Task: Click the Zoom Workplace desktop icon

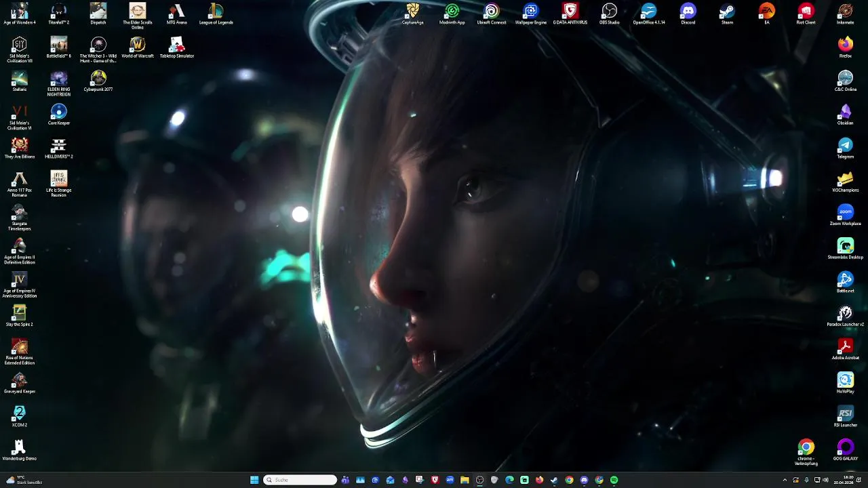Action: [846, 215]
